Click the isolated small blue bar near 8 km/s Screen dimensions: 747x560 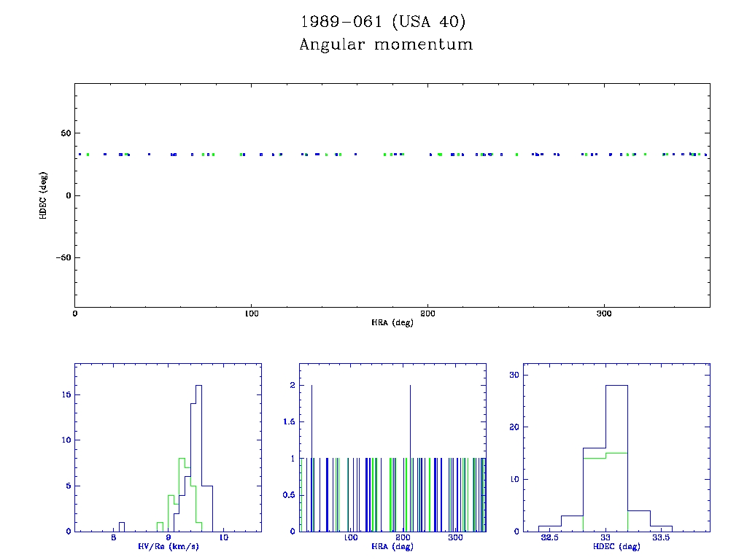(x=122, y=526)
